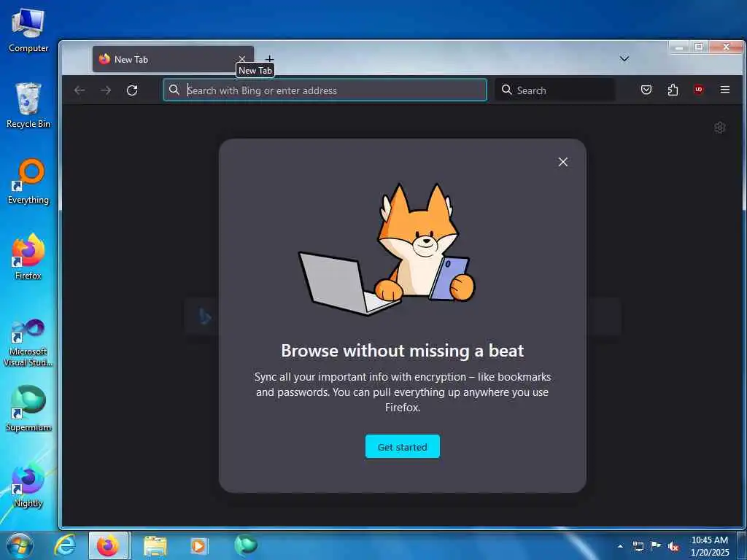The width and height of the screenshot is (747, 560).
Task: Show hidden system tray icons
Action: coord(620,546)
